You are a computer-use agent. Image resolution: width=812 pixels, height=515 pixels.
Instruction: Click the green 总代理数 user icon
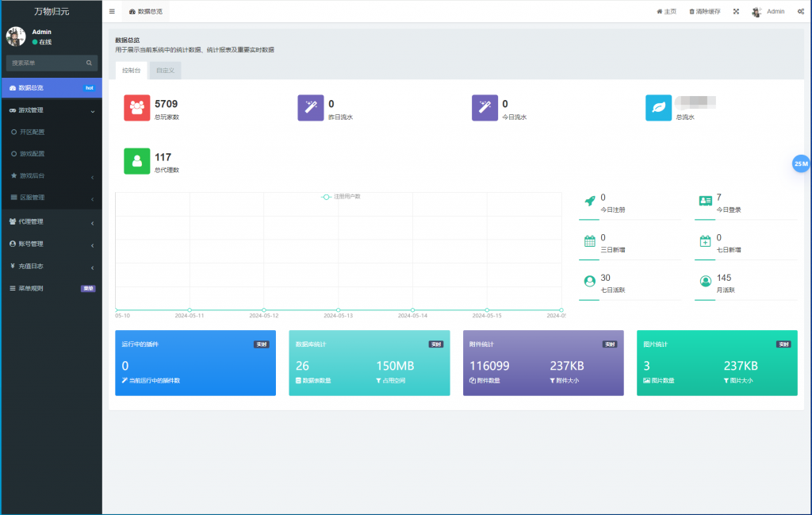(136, 161)
